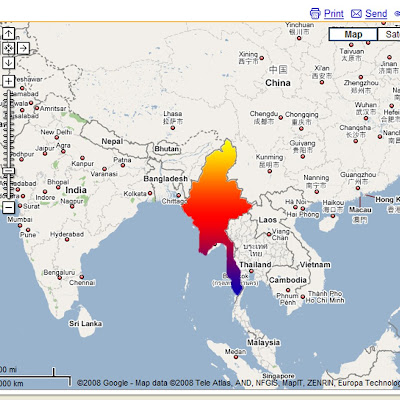Image resolution: width=400 pixels, height=400 pixels.
Task: Click the Lhasa city marker
Action: coord(173,128)
